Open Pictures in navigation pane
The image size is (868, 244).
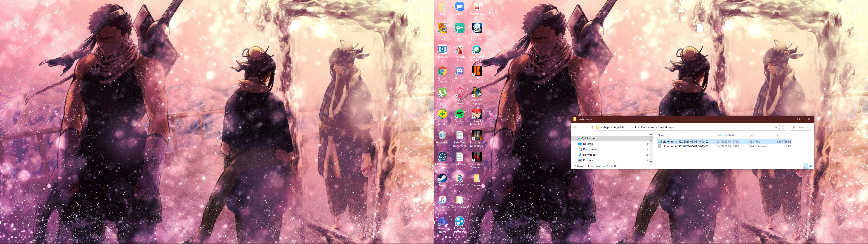coord(588,160)
